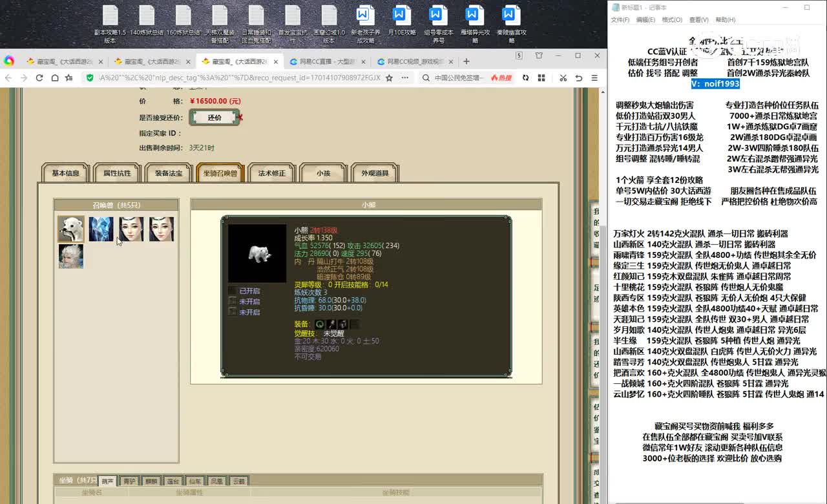Toggle the 已开启 skill slot box
The image size is (827, 504).
click(233, 291)
